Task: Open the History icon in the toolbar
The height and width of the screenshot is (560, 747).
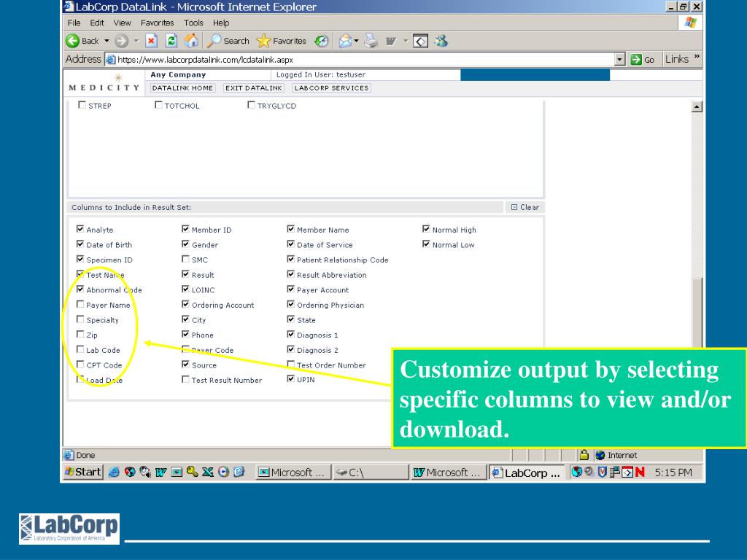Action: pos(322,41)
